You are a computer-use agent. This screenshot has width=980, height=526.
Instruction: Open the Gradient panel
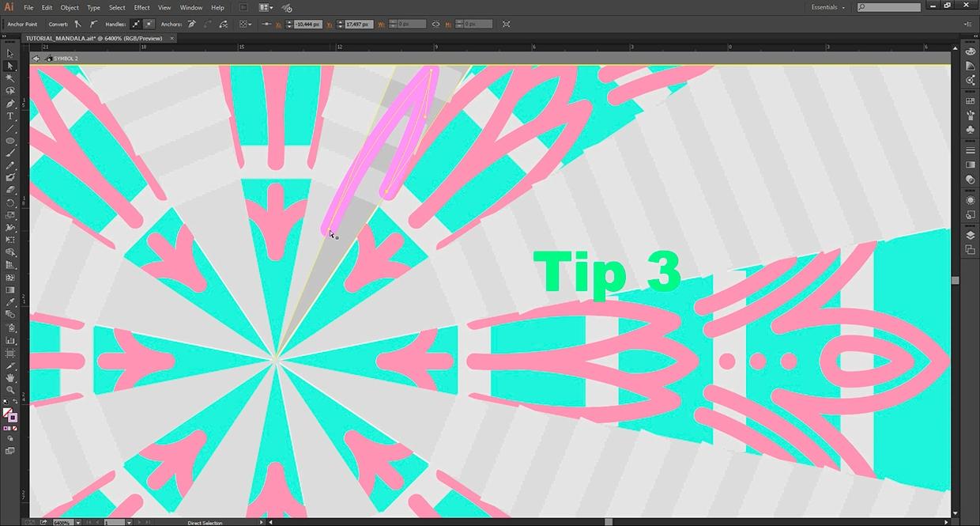click(970, 165)
